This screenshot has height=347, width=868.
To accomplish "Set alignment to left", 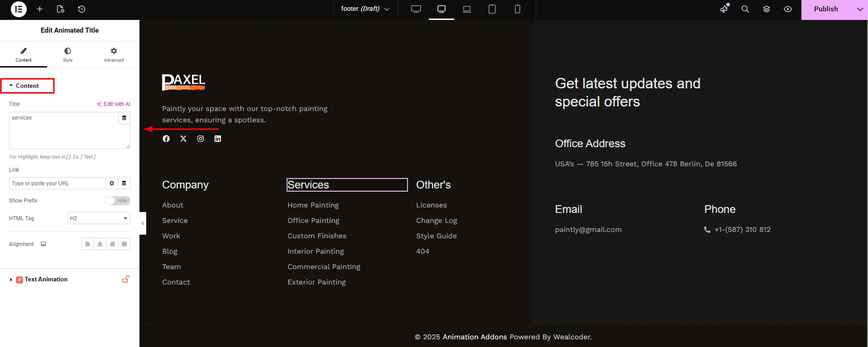I will [88, 244].
